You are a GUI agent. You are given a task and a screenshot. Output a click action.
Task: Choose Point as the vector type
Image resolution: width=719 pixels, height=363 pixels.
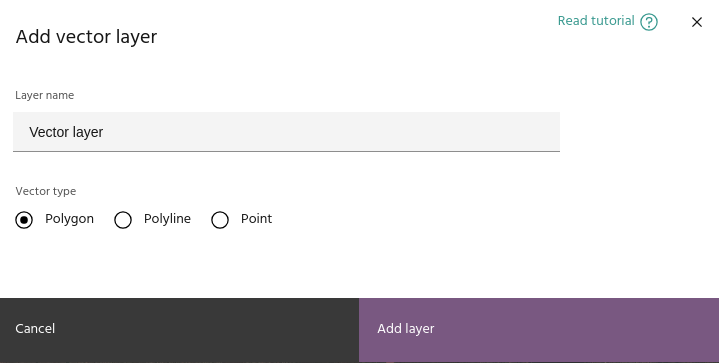click(x=220, y=220)
